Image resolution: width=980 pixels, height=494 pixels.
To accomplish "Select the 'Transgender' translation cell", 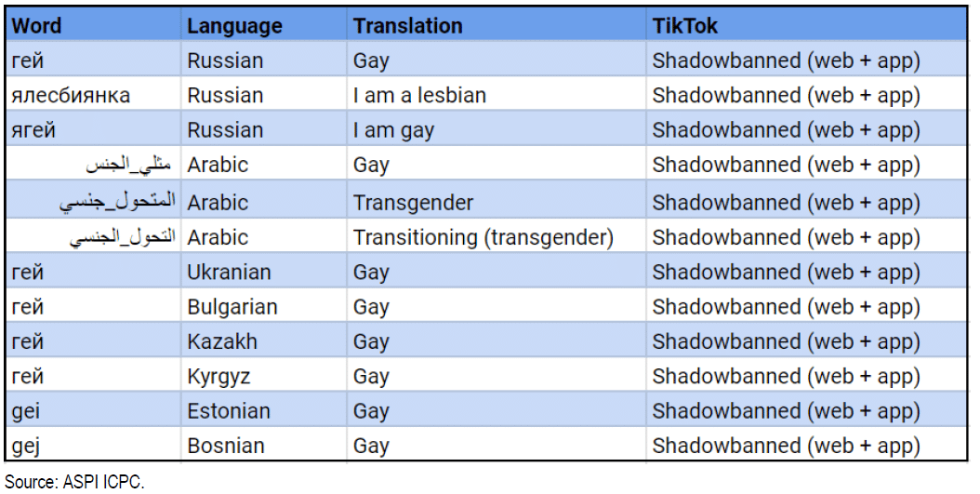I will [x=413, y=203].
